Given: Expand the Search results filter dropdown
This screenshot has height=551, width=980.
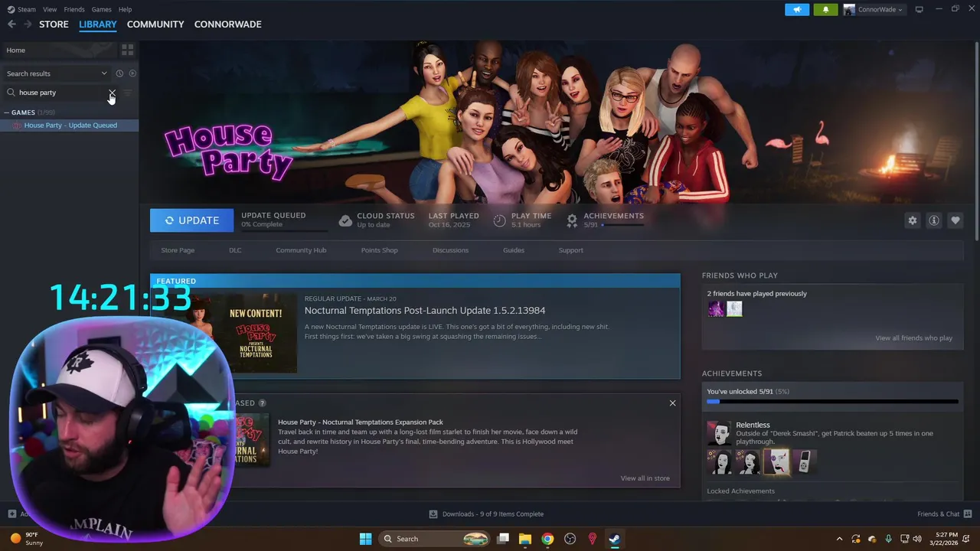Looking at the screenshot, I should pyautogui.click(x=57, y=73).
